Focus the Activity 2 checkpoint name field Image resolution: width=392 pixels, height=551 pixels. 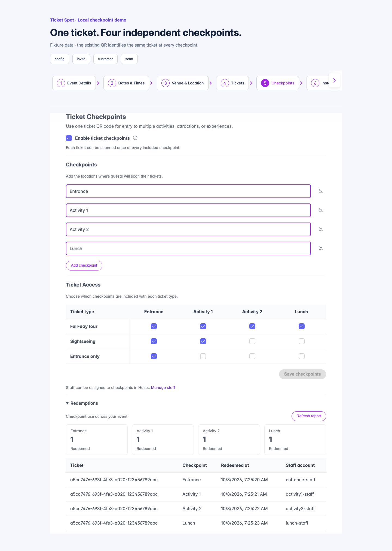click(x=188, y=229)
